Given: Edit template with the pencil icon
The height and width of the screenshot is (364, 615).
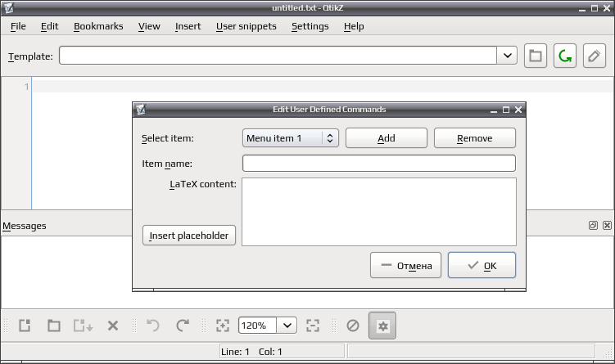Looking at the screenshot, I should (595, 56).
